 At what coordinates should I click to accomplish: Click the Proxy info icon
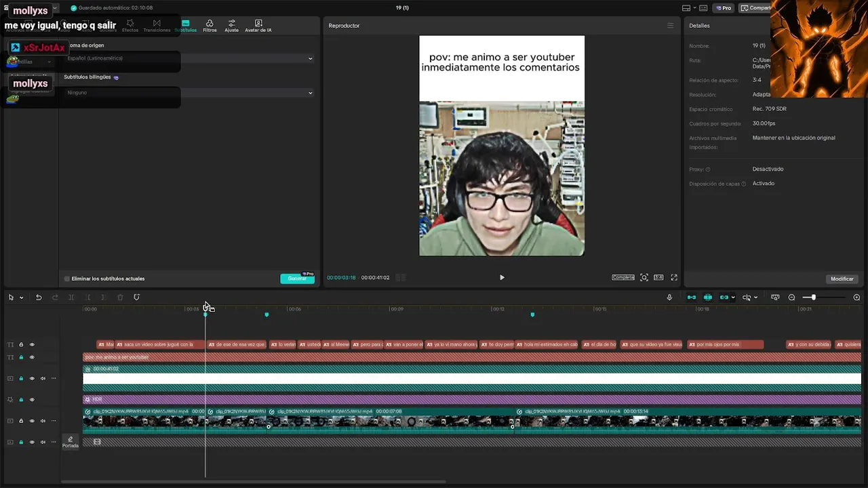708,169
